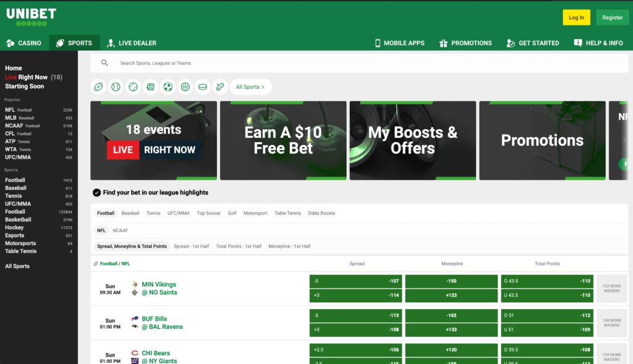The width and height of the screenshot is (633, 364).
Task: Click into the Search Sports, Leagues or Teams field
Action: coord(359,63)
